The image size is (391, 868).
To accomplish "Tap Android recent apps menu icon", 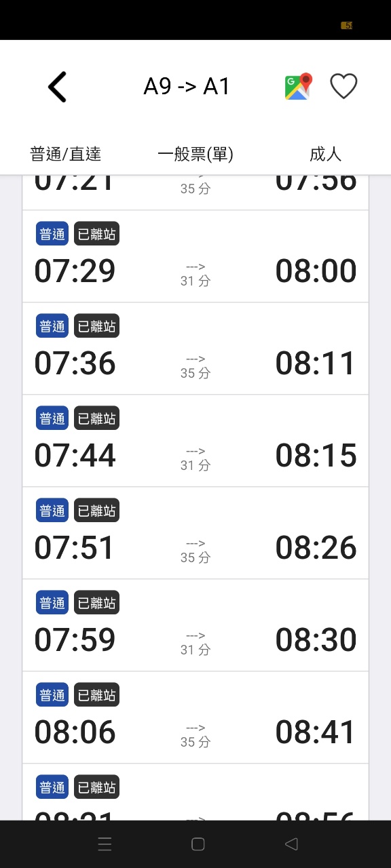I will 105,844.
